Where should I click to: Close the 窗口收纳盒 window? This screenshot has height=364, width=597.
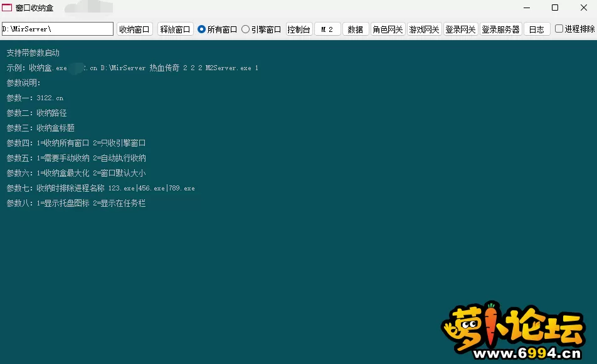[x=584, y=8]
